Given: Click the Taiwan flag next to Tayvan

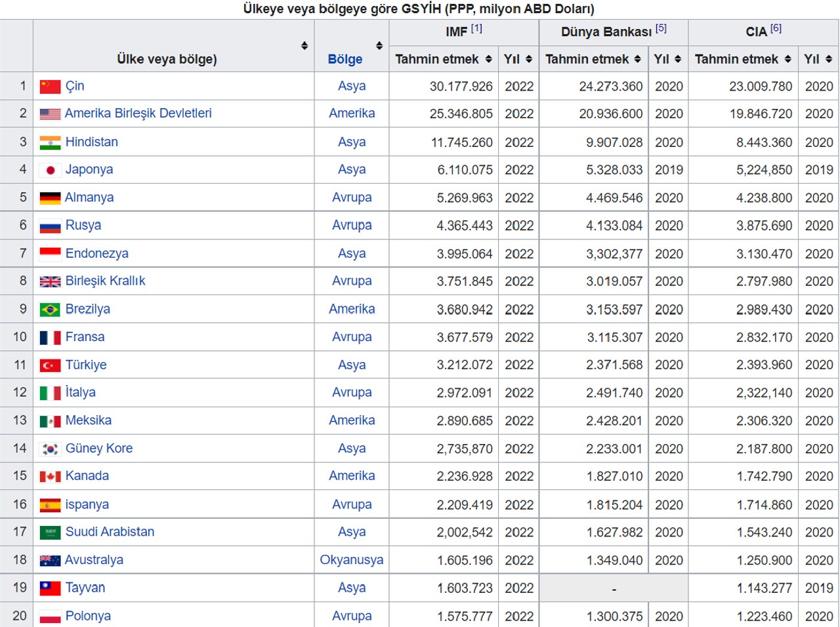Looking at the screenshot, I should pos(50,588).
